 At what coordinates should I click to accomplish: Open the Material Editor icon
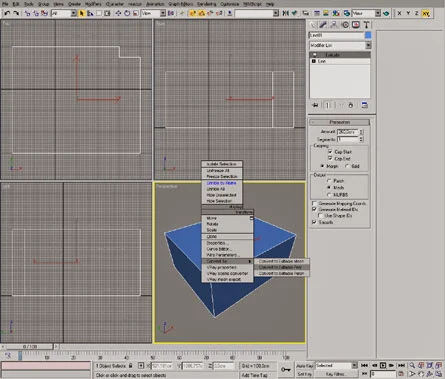(336, 13)
